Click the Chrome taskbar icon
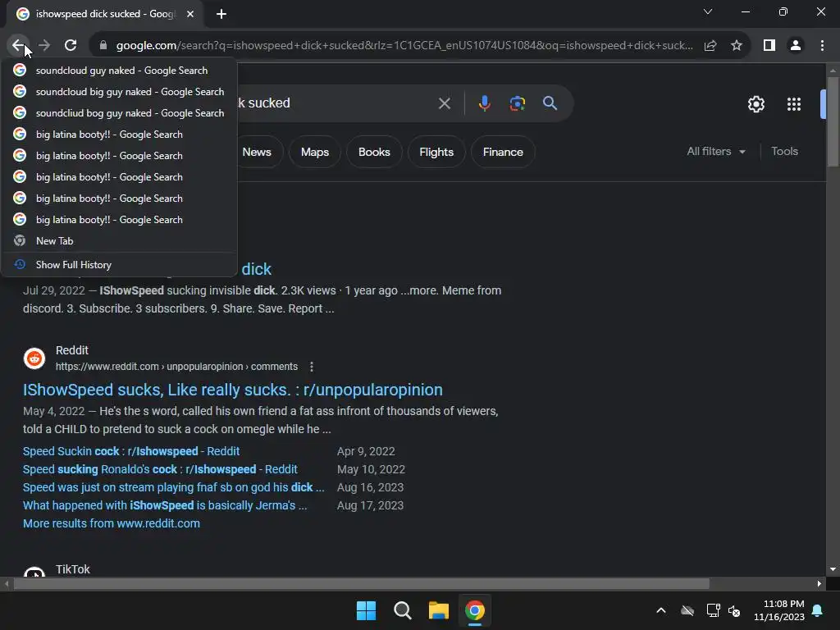840x630 pixels. [475, 610]
